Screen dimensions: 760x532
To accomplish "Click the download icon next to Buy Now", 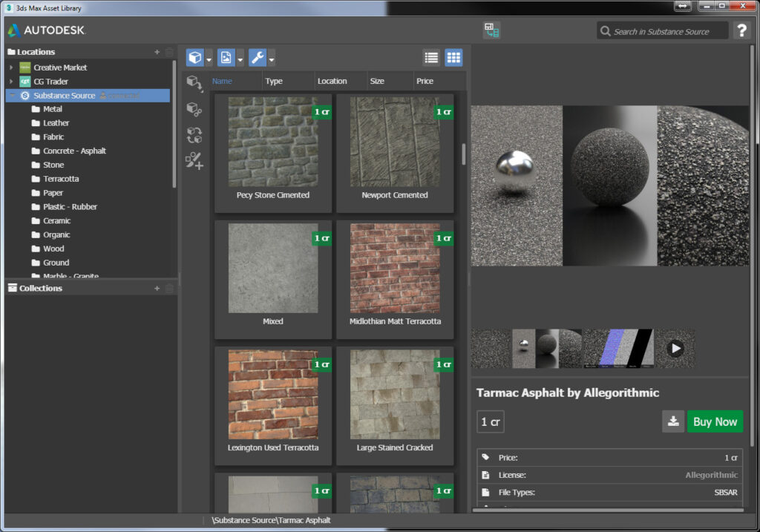I will click(673, 421).
